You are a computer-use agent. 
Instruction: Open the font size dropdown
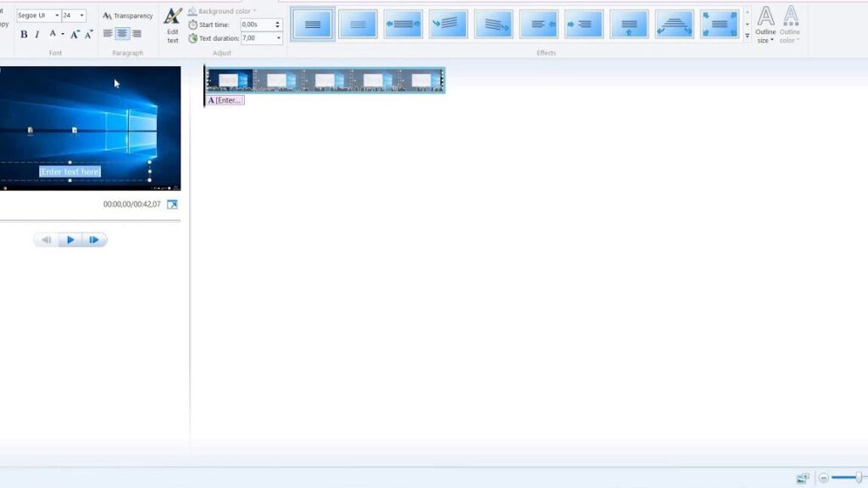coord(81,14)
